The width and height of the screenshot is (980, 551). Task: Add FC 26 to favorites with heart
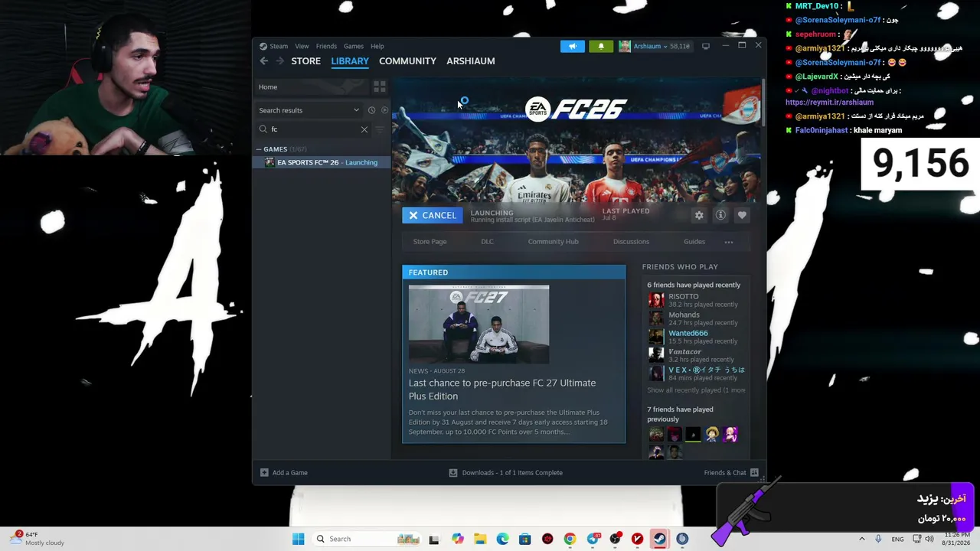742,216
